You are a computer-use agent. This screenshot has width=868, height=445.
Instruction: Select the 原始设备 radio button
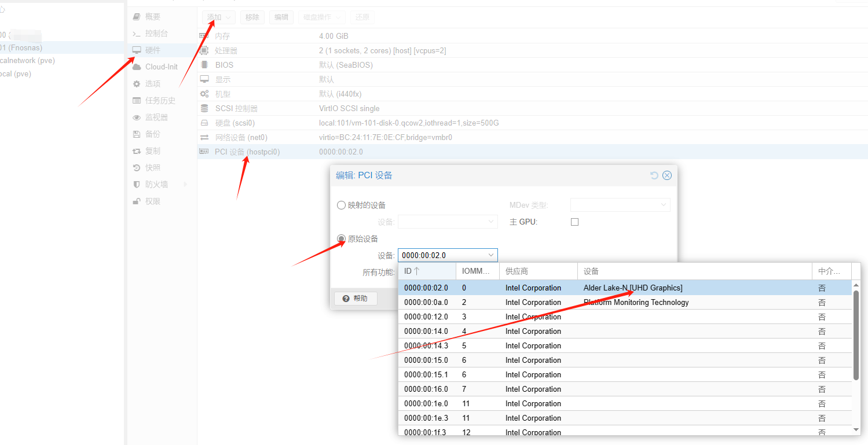tap(341, 238)
